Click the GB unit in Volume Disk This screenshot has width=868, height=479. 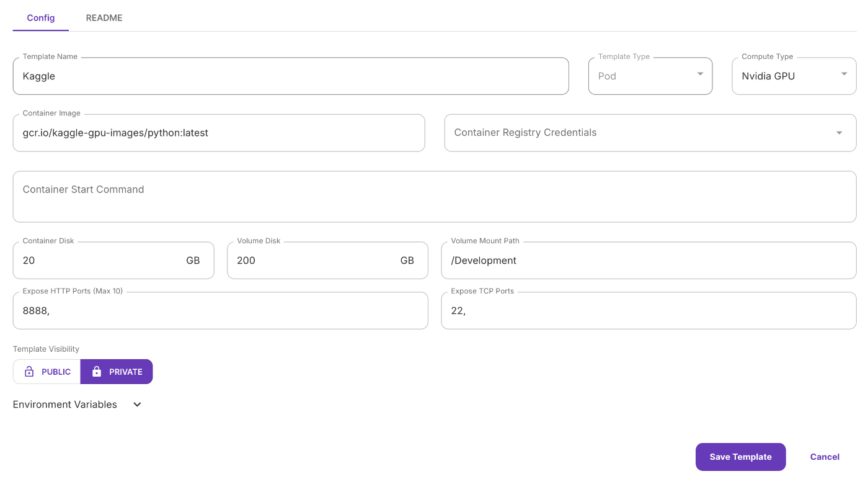(x=407, y=261)
